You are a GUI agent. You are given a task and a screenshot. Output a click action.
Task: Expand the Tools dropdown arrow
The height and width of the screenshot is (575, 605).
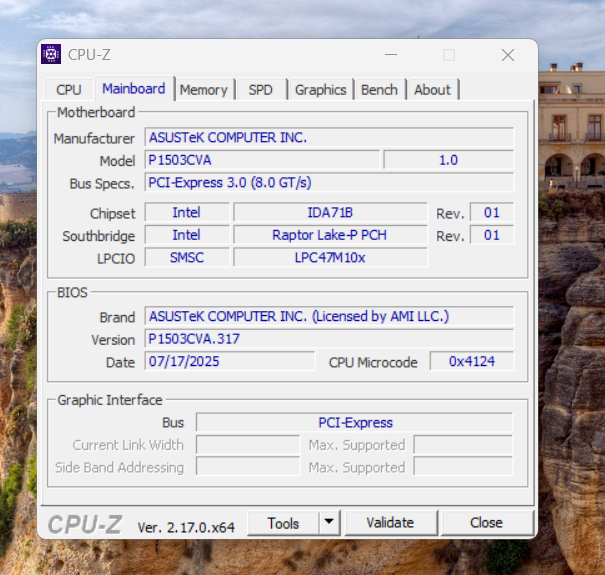(x=329, y=522)
